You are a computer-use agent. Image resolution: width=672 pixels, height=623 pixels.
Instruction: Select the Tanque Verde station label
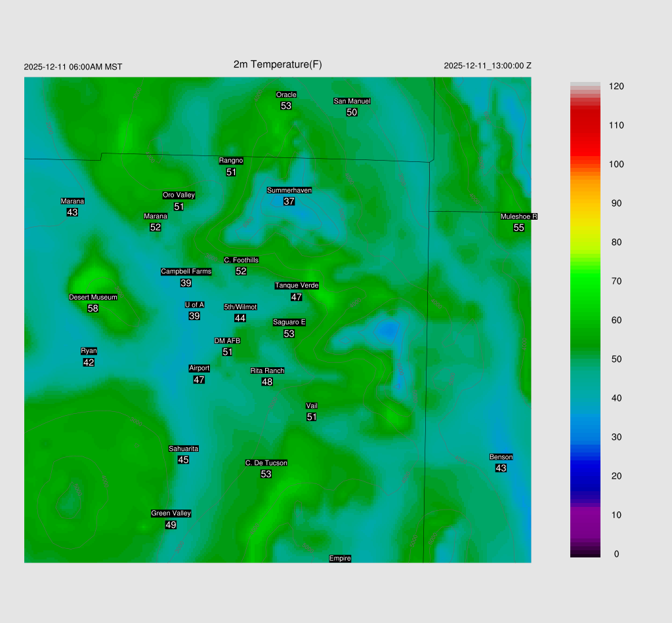(297, 285)
